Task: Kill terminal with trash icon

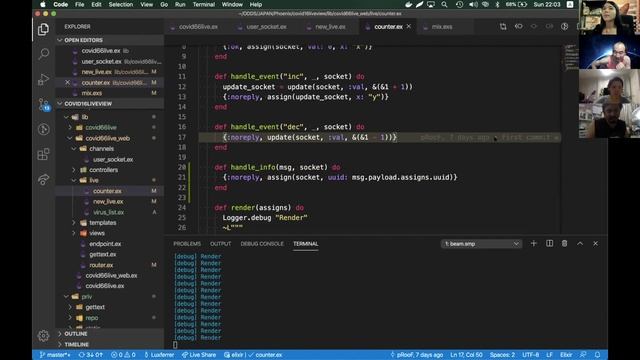Action: (x=564, y=244)
